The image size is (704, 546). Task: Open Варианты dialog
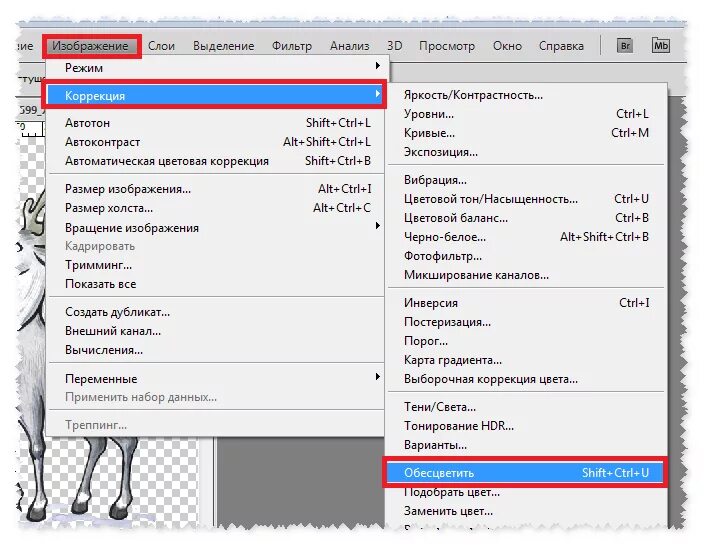pyautogui.click(x=526, y=445)
